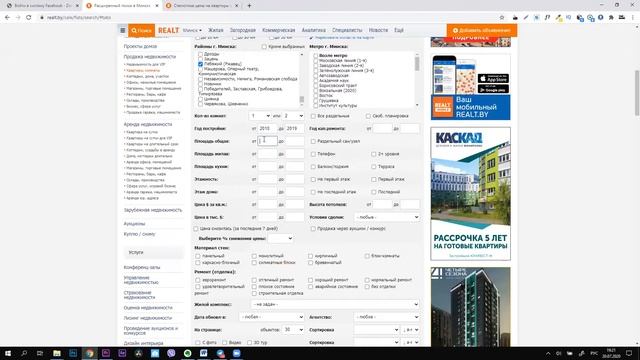Open Аукционы sidebar link

click(x=134, y=224)
